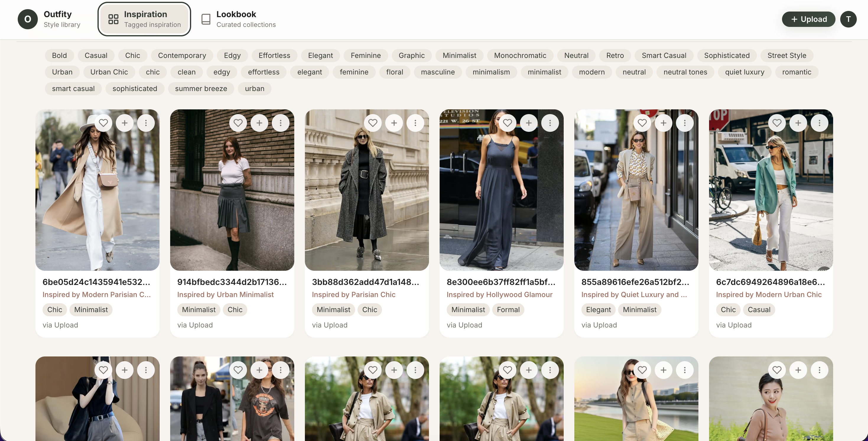Viewport: 868px width, 441px height.
Task: Click the Outfity logo circle
Action: [28, 19]
